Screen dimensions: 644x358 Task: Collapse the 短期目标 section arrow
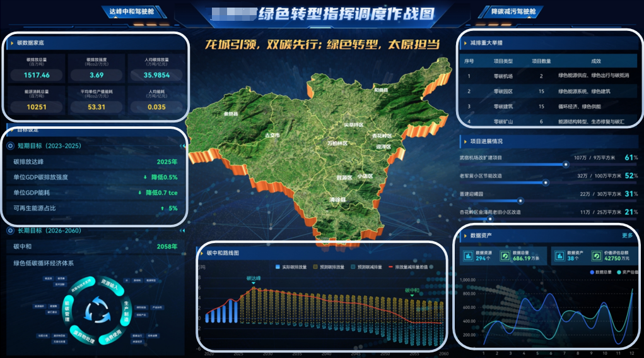182,146
